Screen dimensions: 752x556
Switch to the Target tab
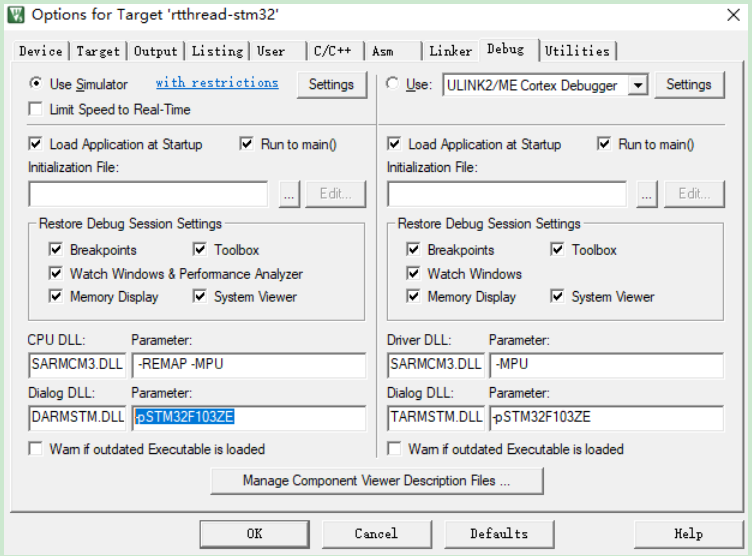tap(98, 51)
